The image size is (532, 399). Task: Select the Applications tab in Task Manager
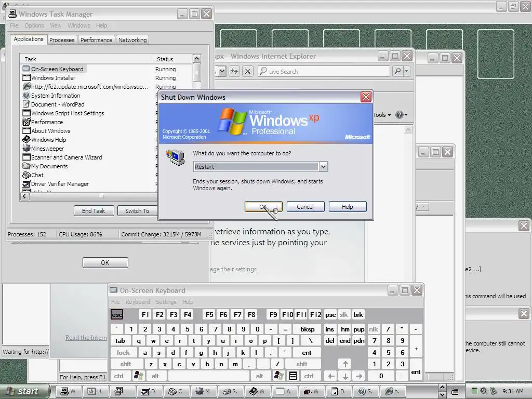click(x=29, y=39)
